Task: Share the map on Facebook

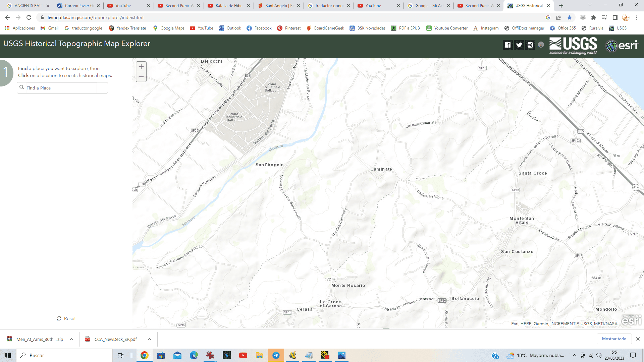Action: tap(508, 45)
